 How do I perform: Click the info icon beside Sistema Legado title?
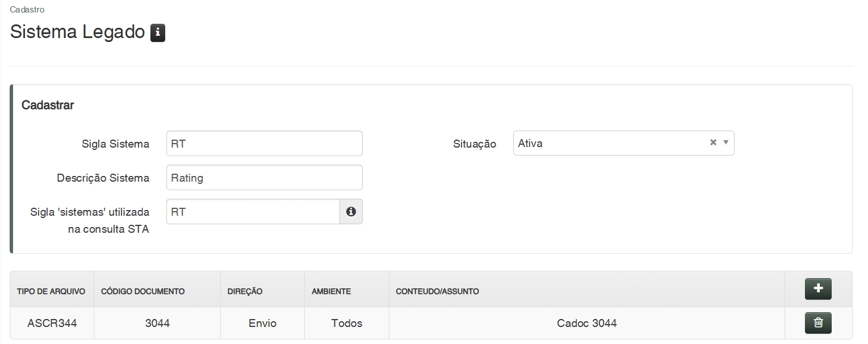click(157, 33)
